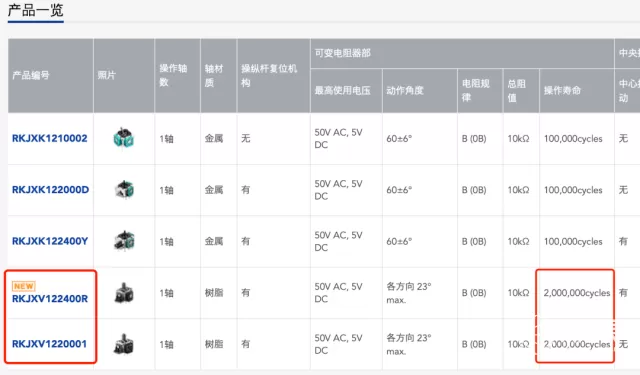Click the RKJXK122000D product photo

pyautogui.click(x=124, y=189)
